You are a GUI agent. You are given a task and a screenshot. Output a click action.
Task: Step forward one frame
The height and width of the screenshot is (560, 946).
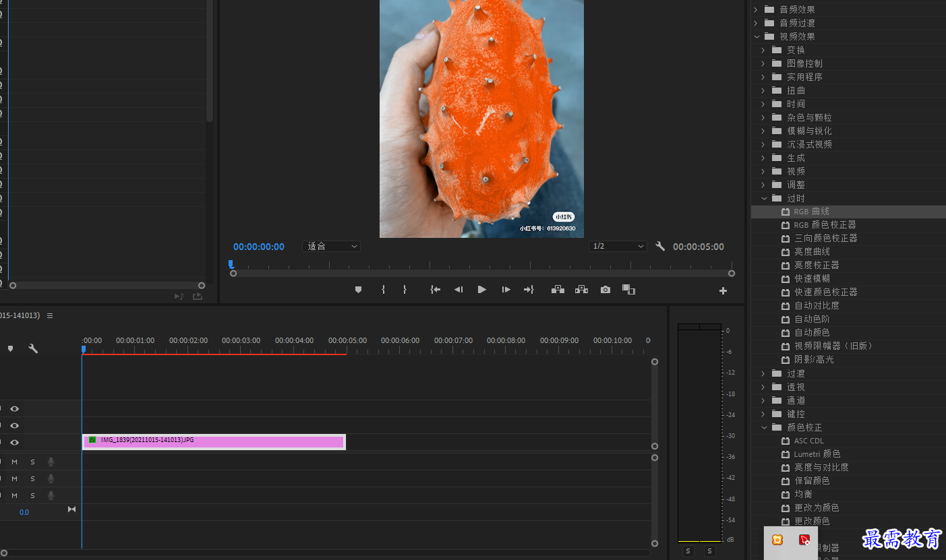(506, 290)
